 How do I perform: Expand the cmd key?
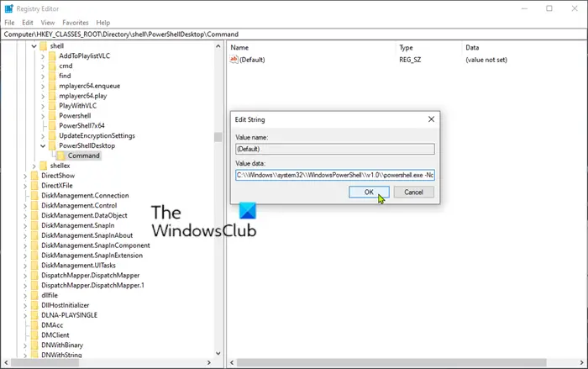click(x=43, y=66)
